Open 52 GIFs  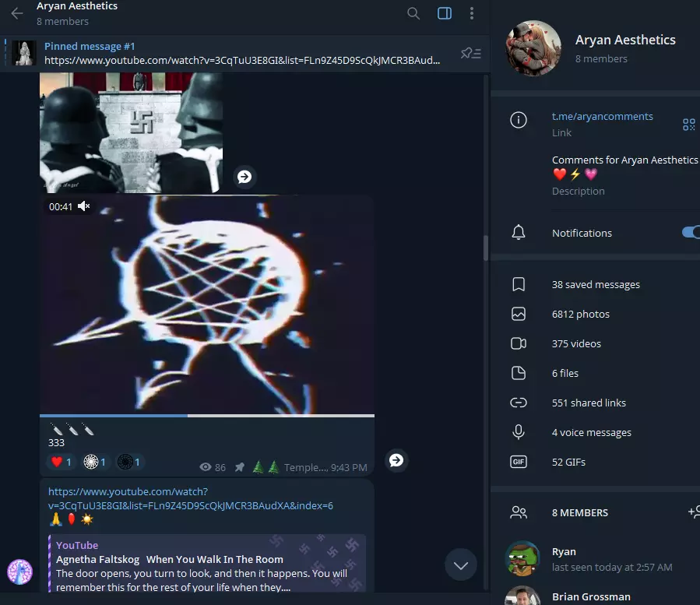point(595,462)
